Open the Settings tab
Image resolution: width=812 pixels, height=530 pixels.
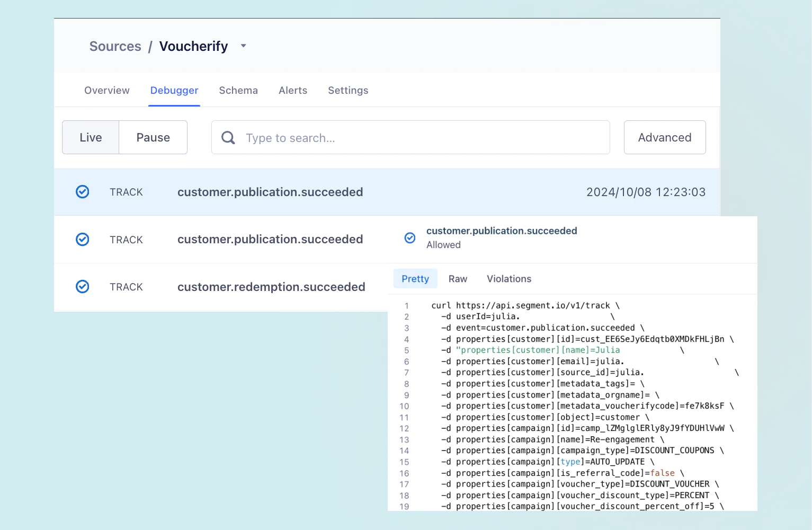click(x=348, y=90)
